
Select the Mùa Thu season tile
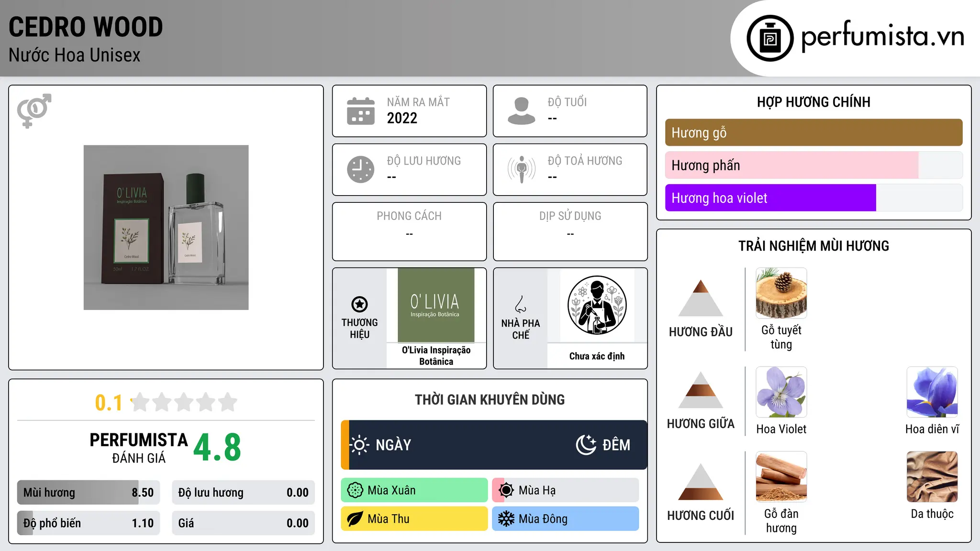(414, 519)
